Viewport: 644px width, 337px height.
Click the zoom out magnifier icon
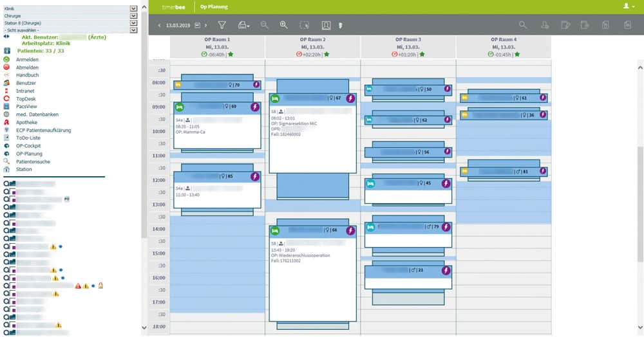tap(264, 25)
